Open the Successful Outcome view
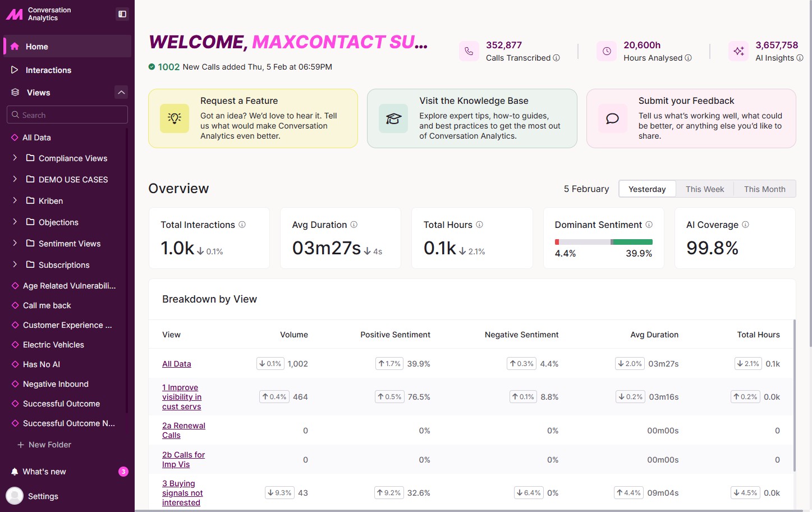This screenshot has height=512, width=812. [x=61, y=404]
